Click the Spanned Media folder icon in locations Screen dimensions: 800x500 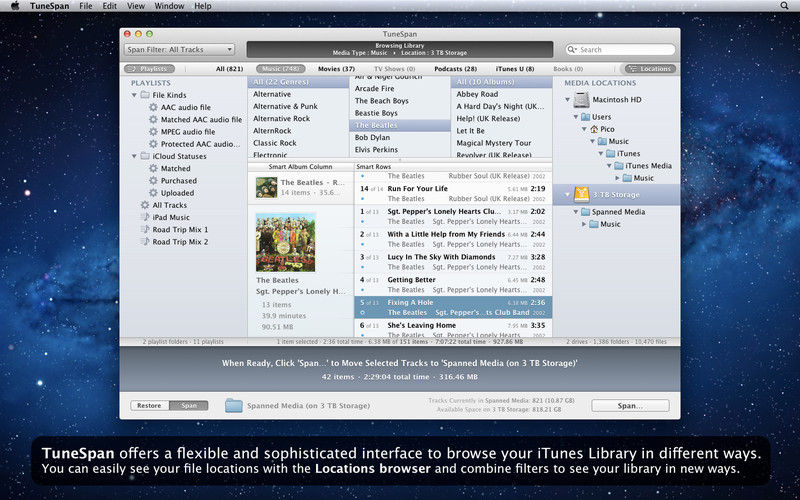[585, 212]
